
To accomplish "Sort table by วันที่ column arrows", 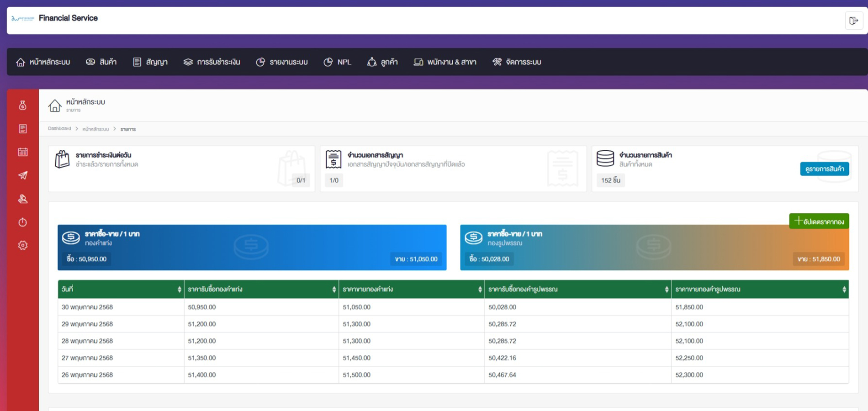I will point(179,290).
